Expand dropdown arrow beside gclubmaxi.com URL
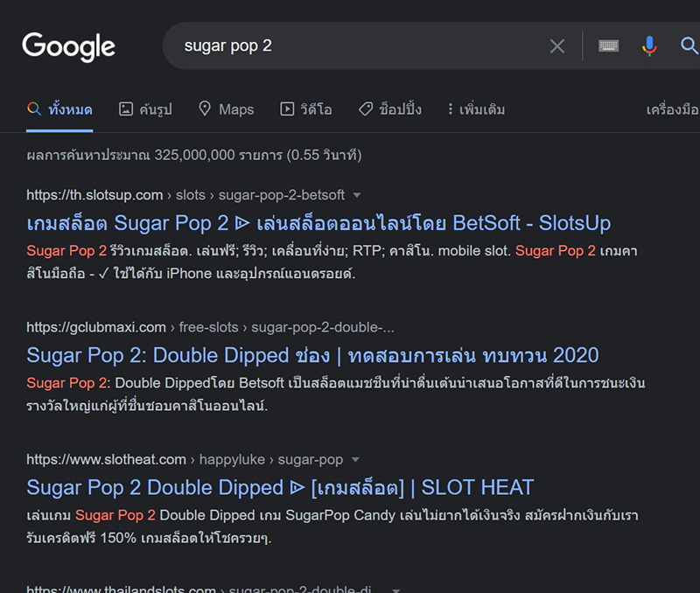Image resolution: width=700 pixels, height=593 pixels. (x=406, y=328)
